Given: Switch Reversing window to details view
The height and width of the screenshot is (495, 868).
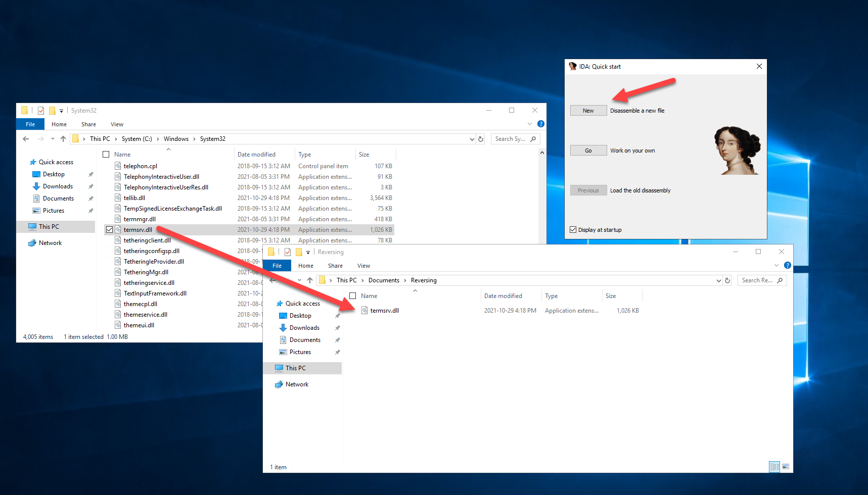Looking at the screenshot, I should pos(774,467).
